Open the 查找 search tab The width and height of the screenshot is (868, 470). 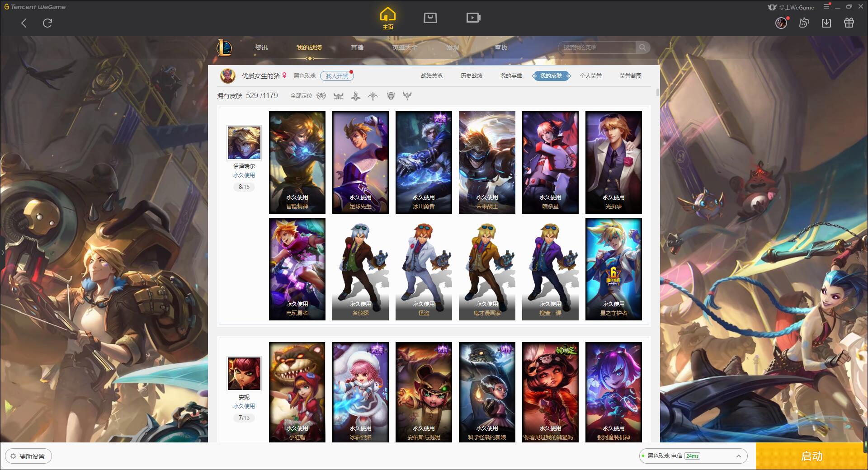tap(501, 47)
